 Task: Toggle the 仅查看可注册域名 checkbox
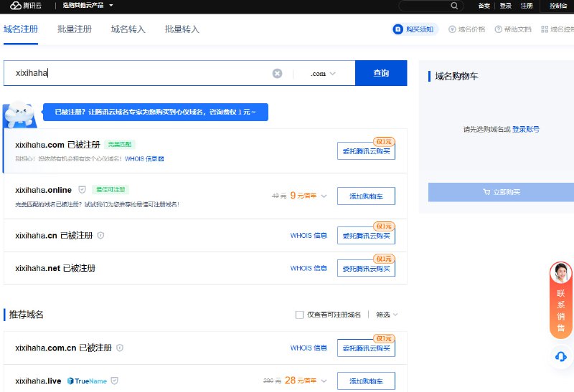(299, 315)
